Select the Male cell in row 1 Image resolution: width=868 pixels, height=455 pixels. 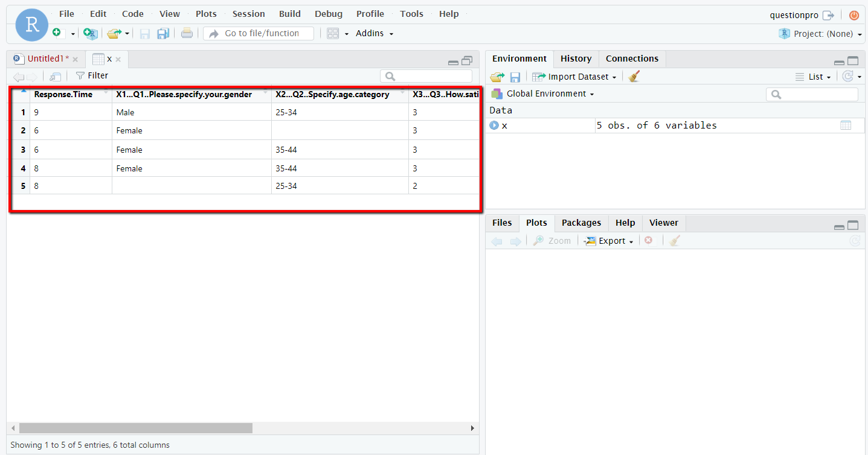click(192, 112)
